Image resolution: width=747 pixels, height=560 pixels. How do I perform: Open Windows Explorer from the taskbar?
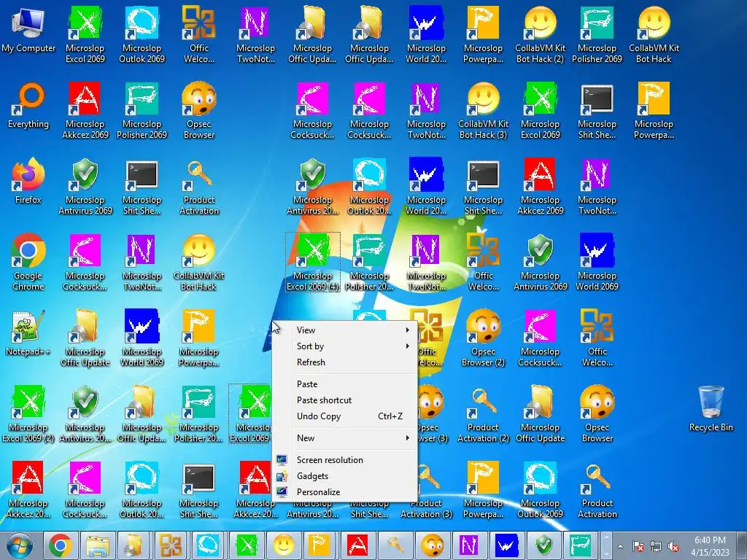point(98,545)
